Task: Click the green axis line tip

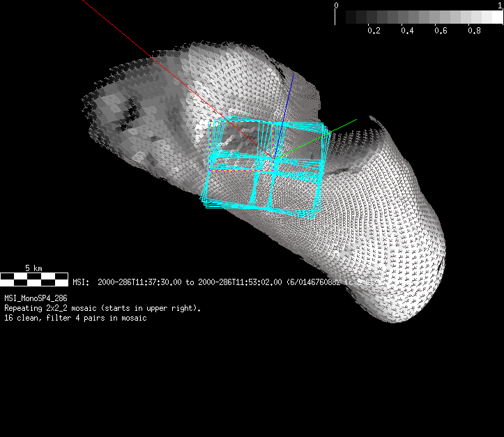Action: (356, 120)
